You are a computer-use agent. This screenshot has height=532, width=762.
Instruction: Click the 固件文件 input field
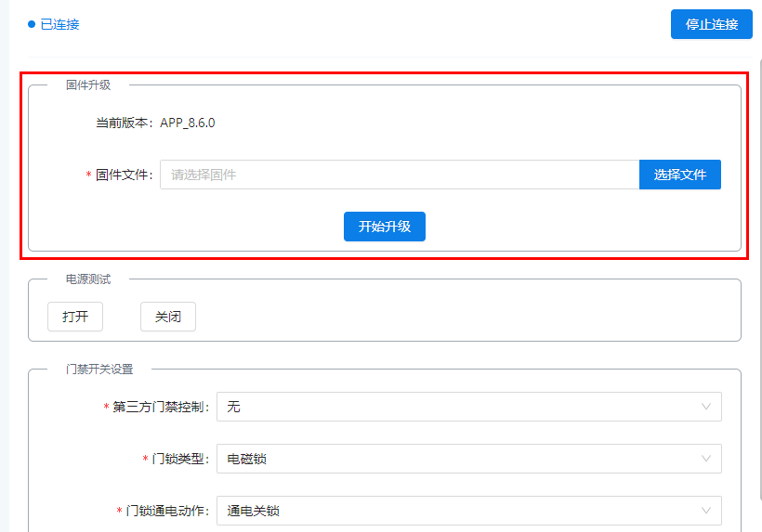click(x=399, y=175)
